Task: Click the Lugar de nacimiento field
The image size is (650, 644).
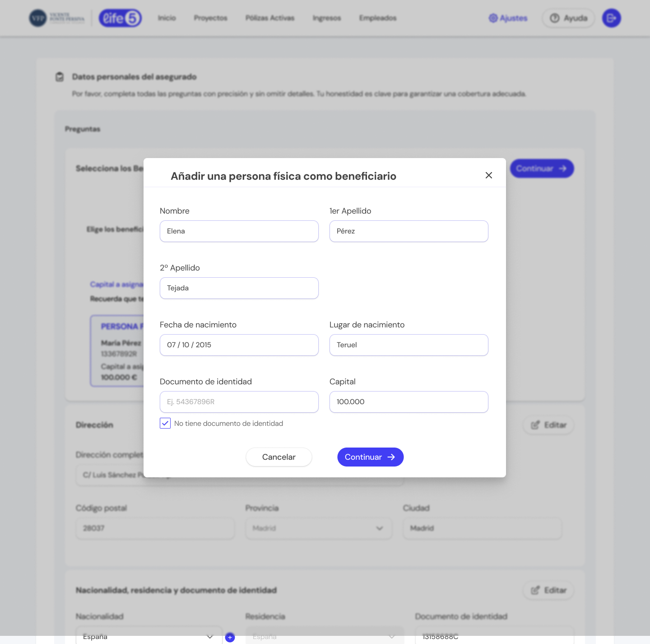Action: click(409, 345)
